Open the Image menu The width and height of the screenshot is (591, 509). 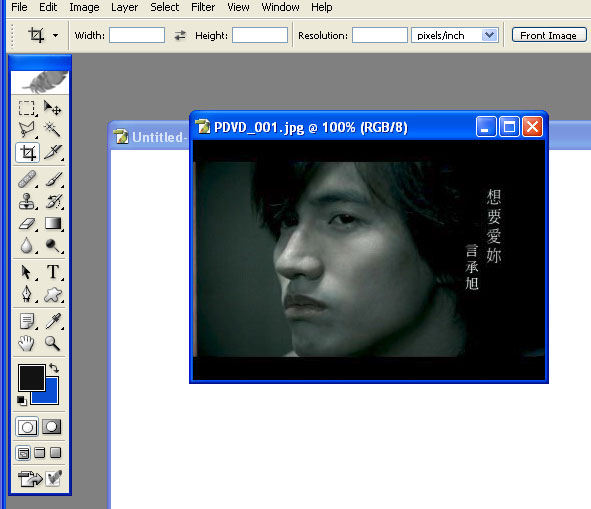(84, 7)
